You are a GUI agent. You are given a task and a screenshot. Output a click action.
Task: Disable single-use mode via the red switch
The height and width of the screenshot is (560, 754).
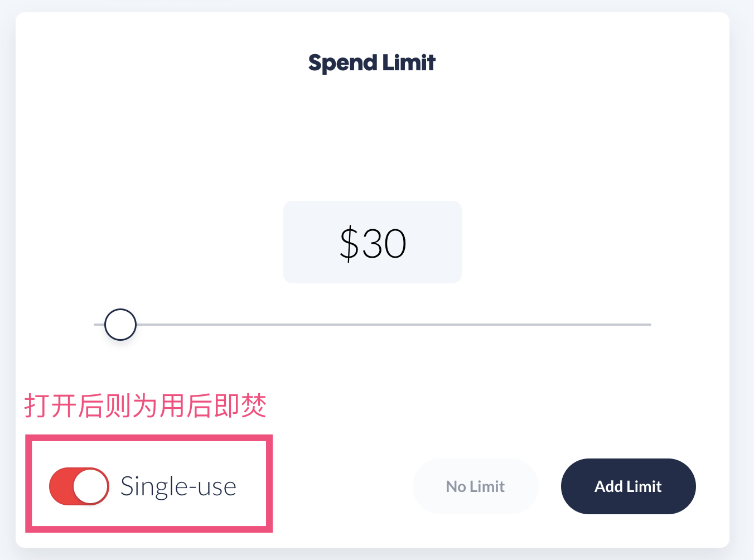point(79,486)
